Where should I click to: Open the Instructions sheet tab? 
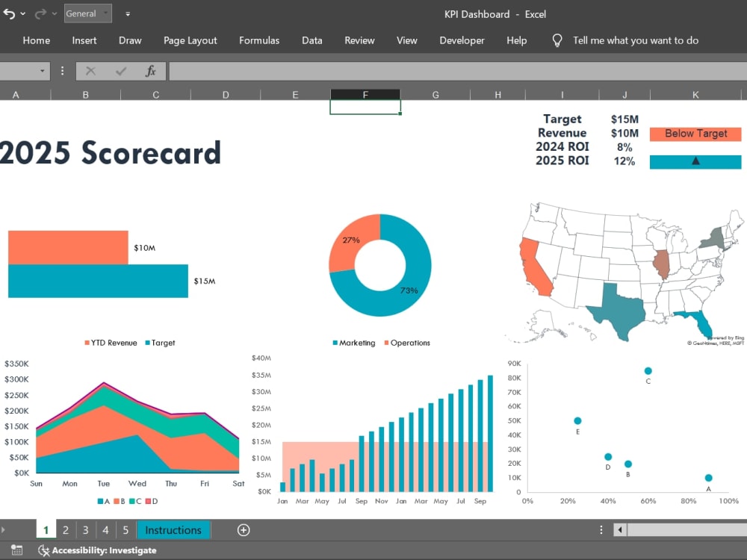pyautogui.click(x=173, y=530)
